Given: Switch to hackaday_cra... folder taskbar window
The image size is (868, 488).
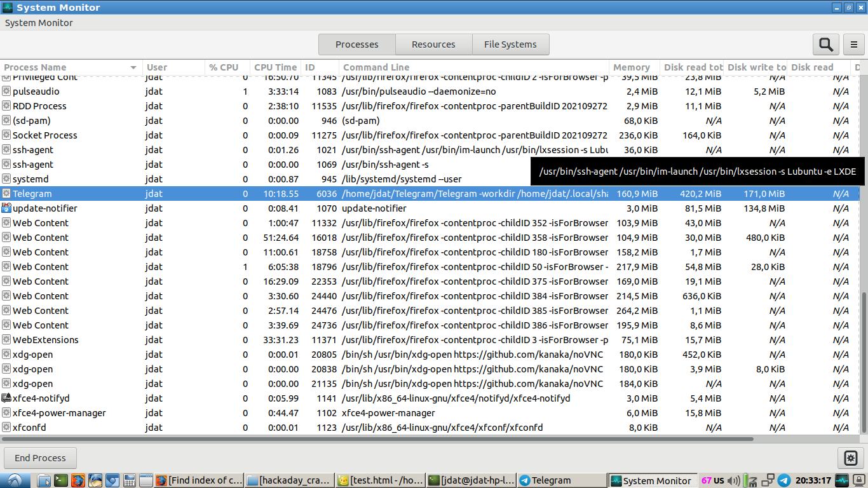Looking at the screenshot, I should coord(289,480).
